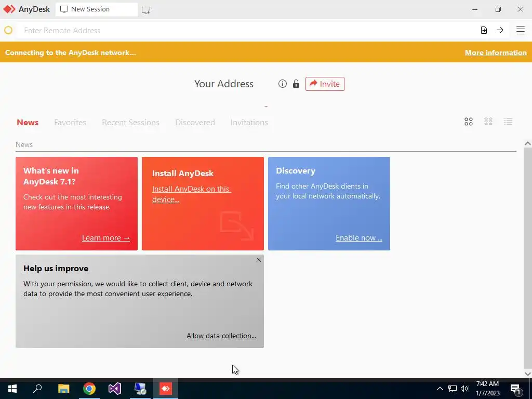Click the Enable now link
The height and width of the screenshot is (399, 532).
(359, 238)
